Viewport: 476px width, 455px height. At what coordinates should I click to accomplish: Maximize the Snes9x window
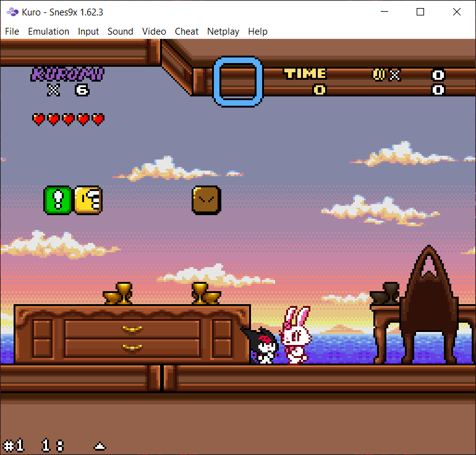[x=420, y=12]
